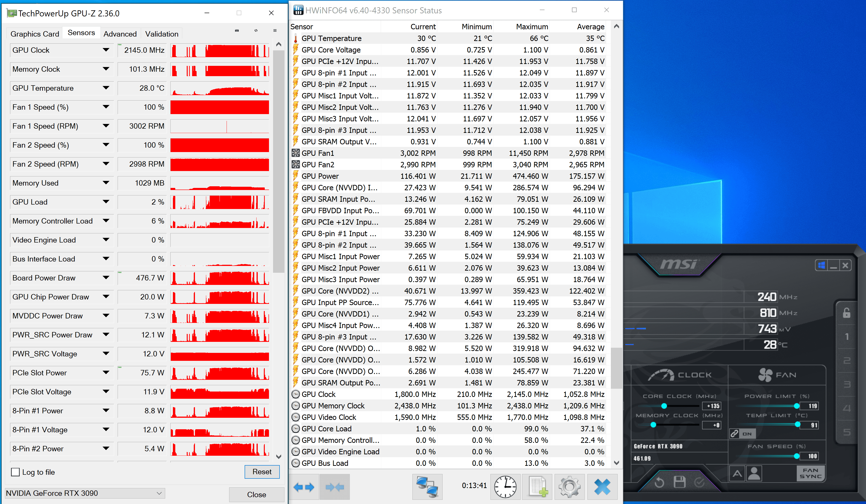Viewport: 866px width, 504px height.
Task: Expand the Board Power Draw dropdown arrow
Action: (106, 278)
